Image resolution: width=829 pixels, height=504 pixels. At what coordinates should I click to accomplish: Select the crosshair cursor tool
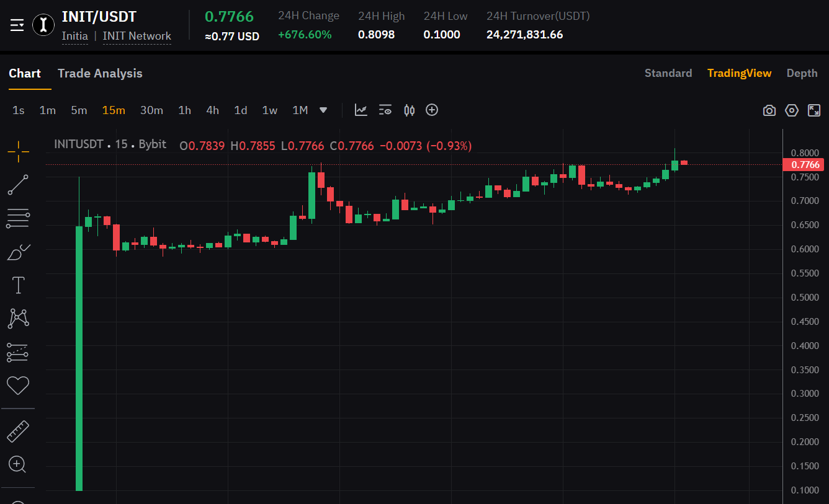click(x=18, y=150)
